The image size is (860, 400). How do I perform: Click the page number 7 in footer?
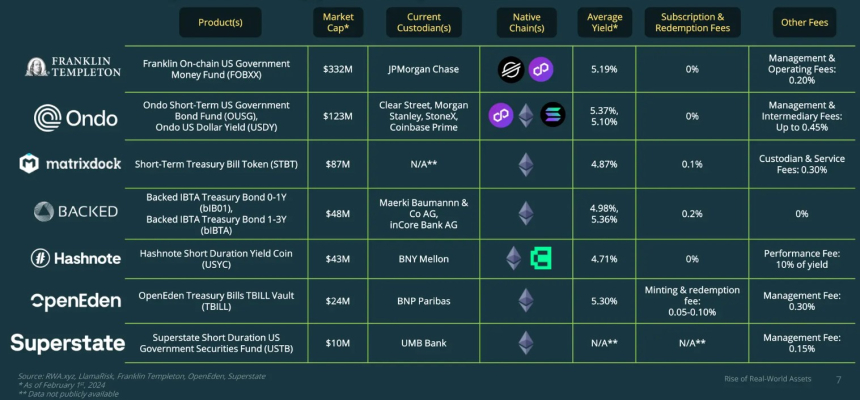pos(838,379)
